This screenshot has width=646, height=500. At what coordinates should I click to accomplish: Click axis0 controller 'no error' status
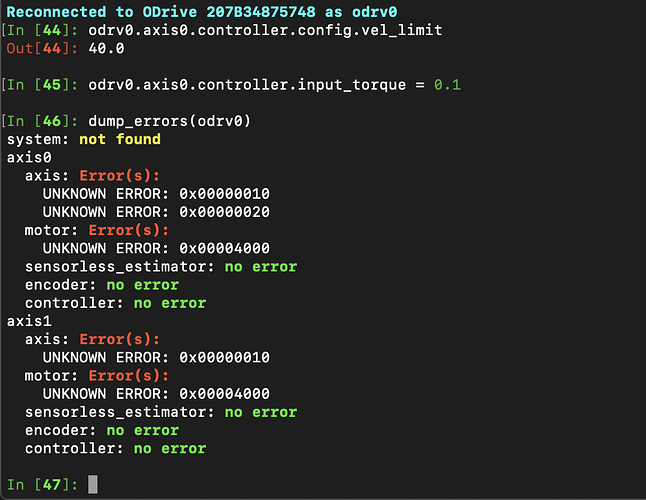click(x=170, y=303)
